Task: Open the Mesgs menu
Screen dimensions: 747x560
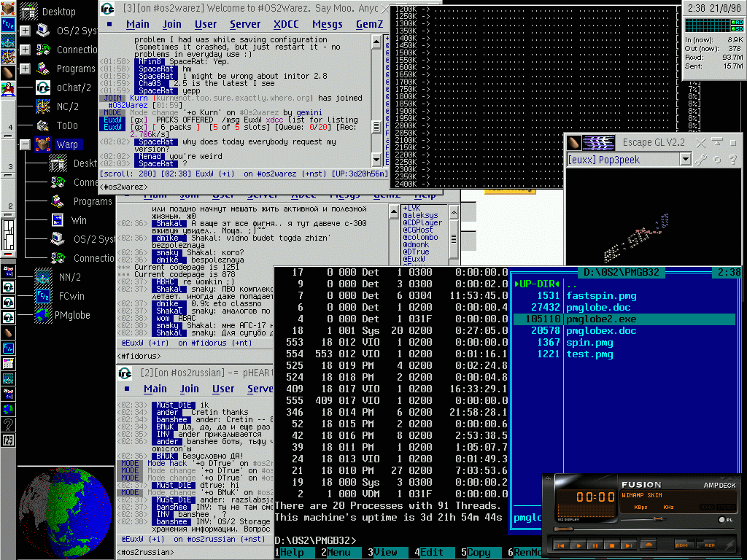Action: pyautogui.click(x=328, y=24)
